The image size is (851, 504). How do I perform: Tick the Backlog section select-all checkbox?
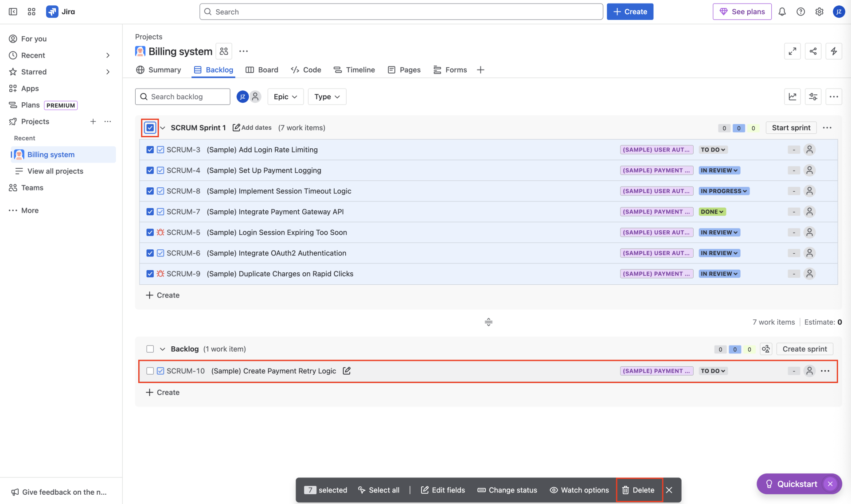point(150,349)
